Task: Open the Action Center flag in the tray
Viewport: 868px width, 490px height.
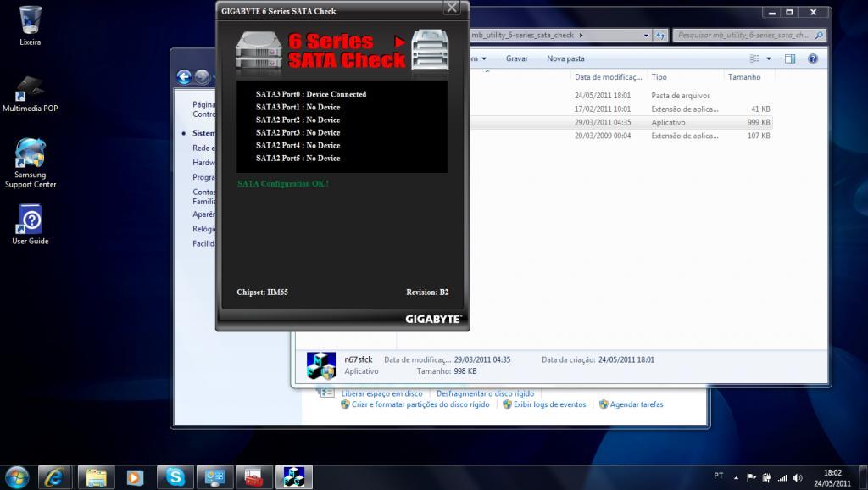Action: (751, 477)
